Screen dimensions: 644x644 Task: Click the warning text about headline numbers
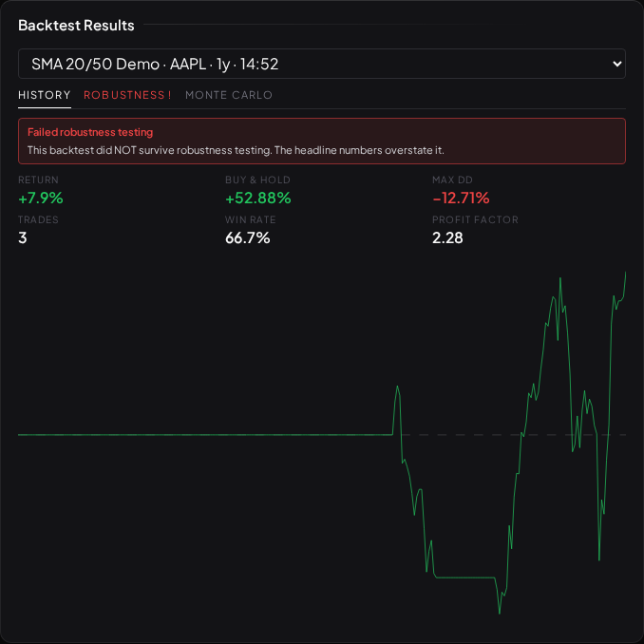pyautogui.click(x=236, y=150)
